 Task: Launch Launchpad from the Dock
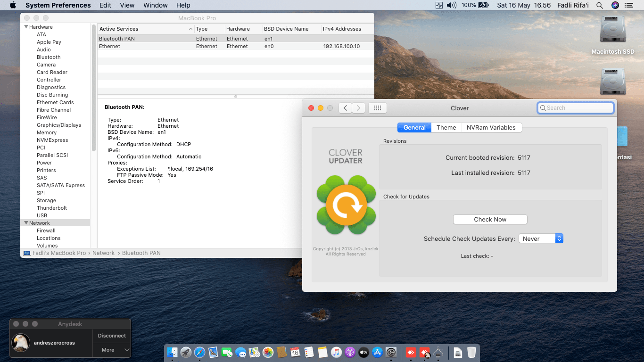(x=186, y=352)
